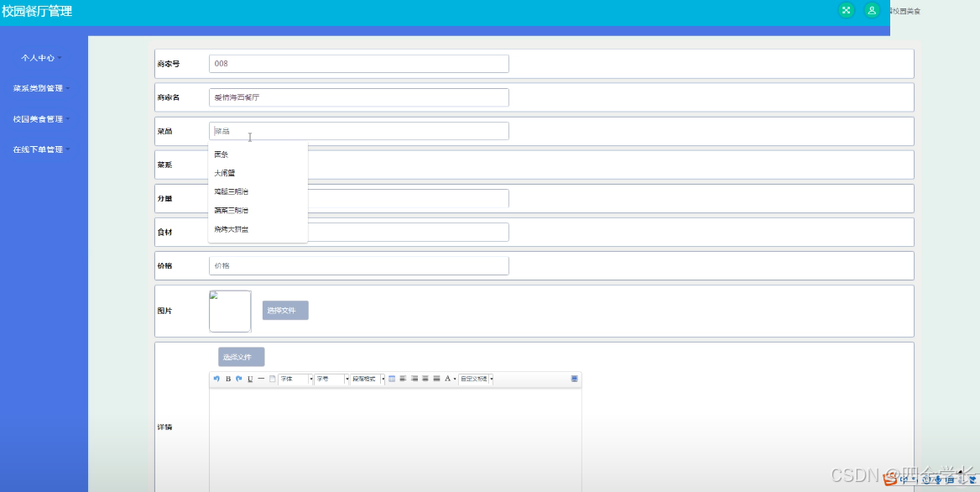Click 选择文件 button above the detail editor
Screen dimensions: 980x492
242,357
